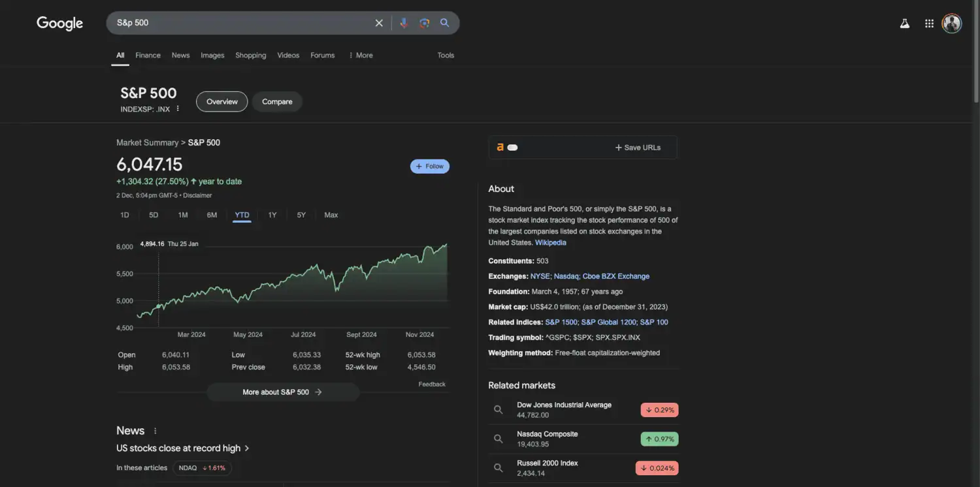Select the Max chart range
Screen dimensions: 980x487
(x=331, y=215)
